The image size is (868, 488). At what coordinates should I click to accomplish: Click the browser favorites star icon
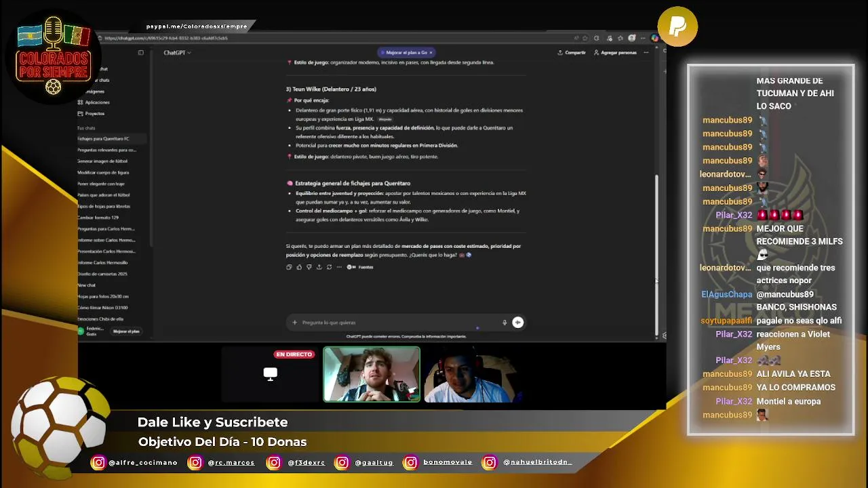[587, 38]
